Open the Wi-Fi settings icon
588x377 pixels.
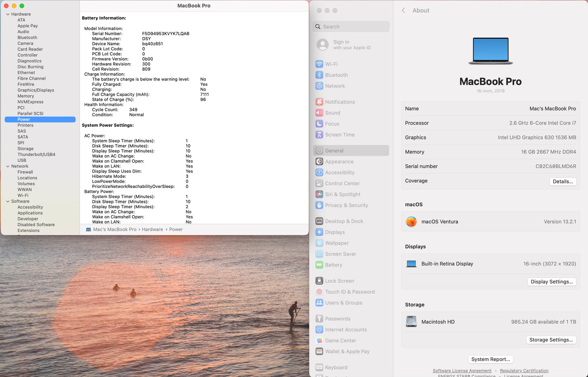coord(319,64)
